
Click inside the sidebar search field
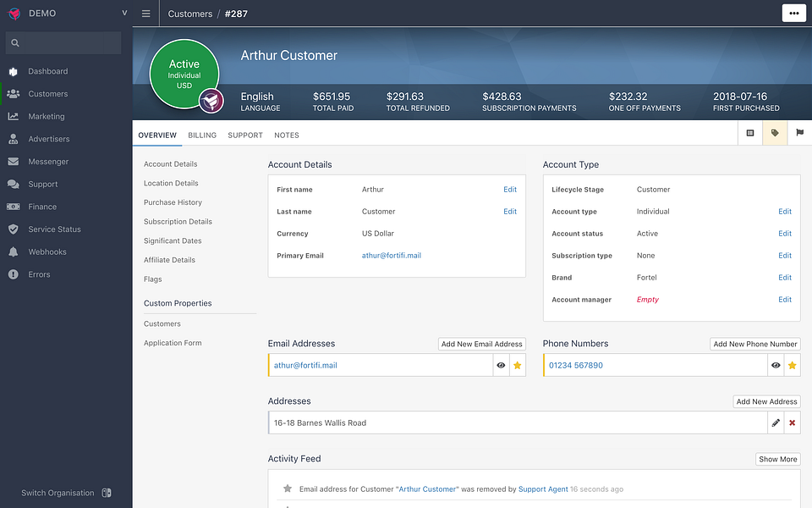[x=63, y=43]
